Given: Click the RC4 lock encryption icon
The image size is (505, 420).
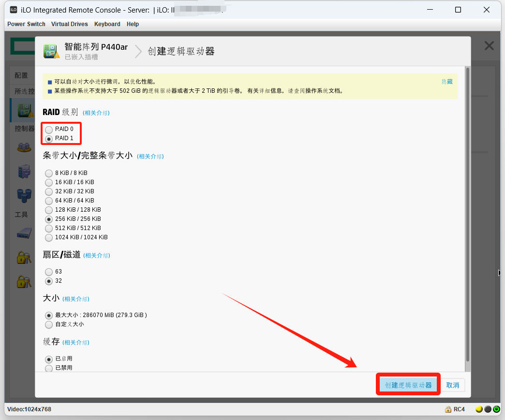Looking at the screenshot, I should coord(448,409).
